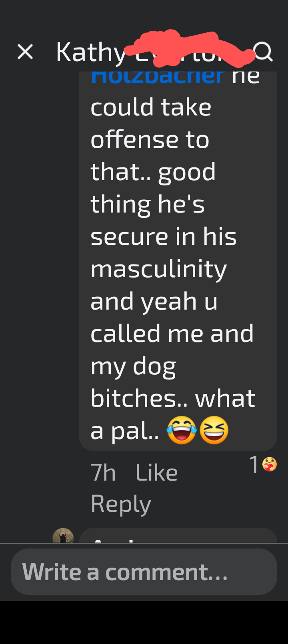
Task: Open Kathy's name in the header
Action: (x=91, y=52)
